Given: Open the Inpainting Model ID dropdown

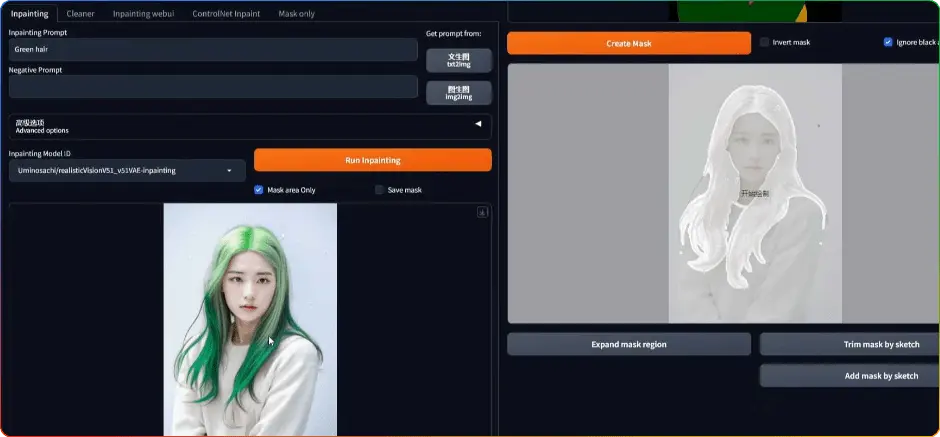Looking at the screenshot, I should [x=126, y=171].
